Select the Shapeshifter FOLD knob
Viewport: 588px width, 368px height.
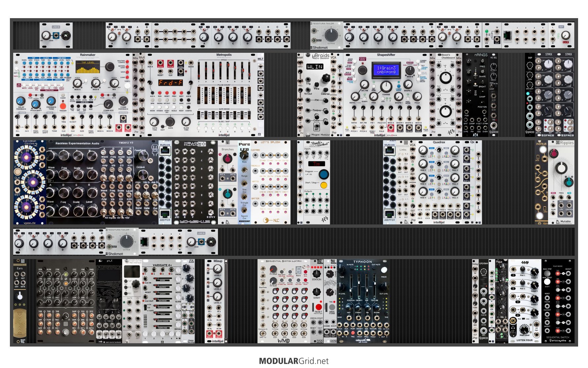pyautogui.click(x=417, y=96)
